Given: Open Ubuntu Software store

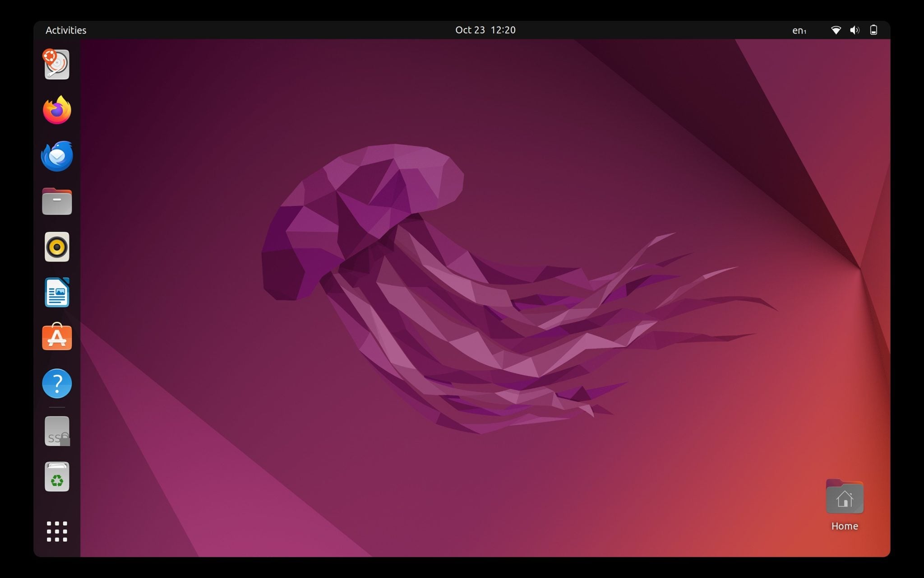Looking at the screenshot, I should (57, 337).
